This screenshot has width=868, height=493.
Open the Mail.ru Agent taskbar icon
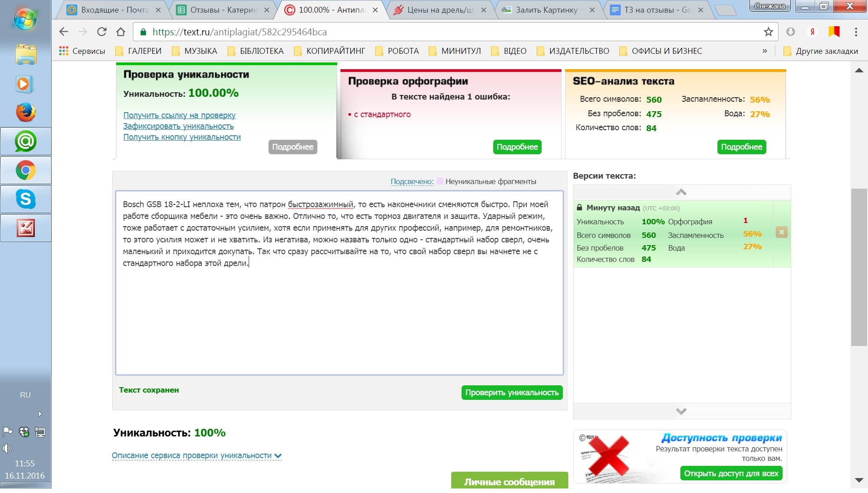[26, 142]
